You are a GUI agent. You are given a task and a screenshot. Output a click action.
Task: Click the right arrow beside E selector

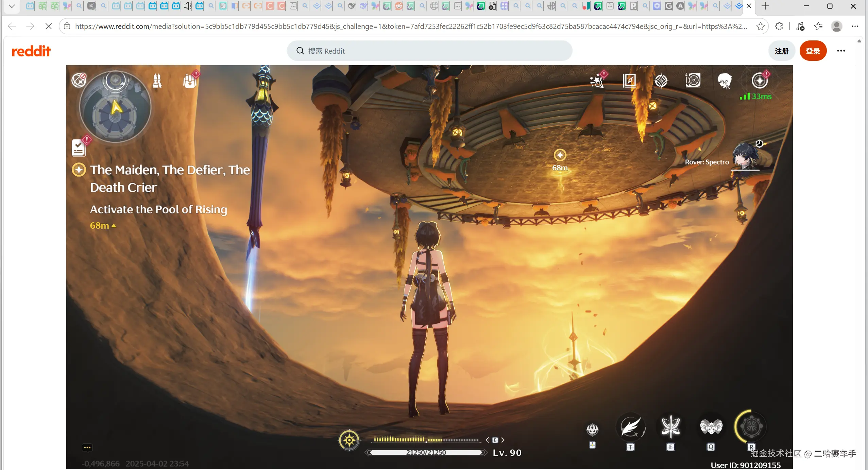coord(503,440)
